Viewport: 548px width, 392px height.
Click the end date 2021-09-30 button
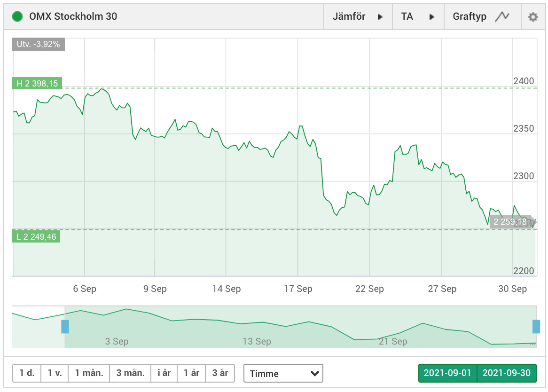[x=507, y=373]
